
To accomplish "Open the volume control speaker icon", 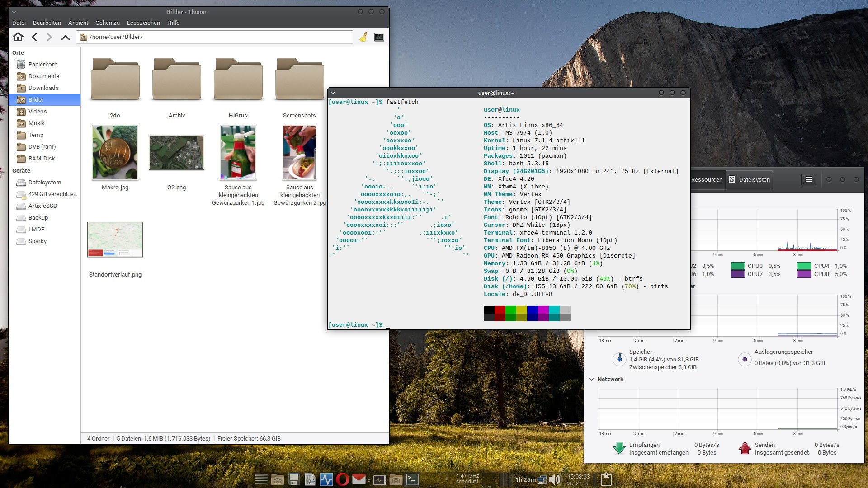I will [555, 479].
